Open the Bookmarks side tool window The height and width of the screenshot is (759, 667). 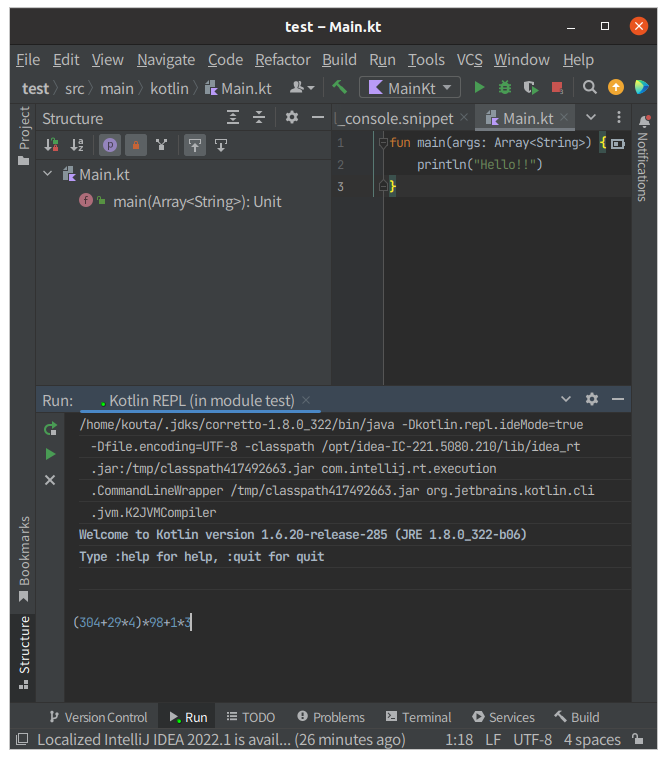(x=24, y=559)
